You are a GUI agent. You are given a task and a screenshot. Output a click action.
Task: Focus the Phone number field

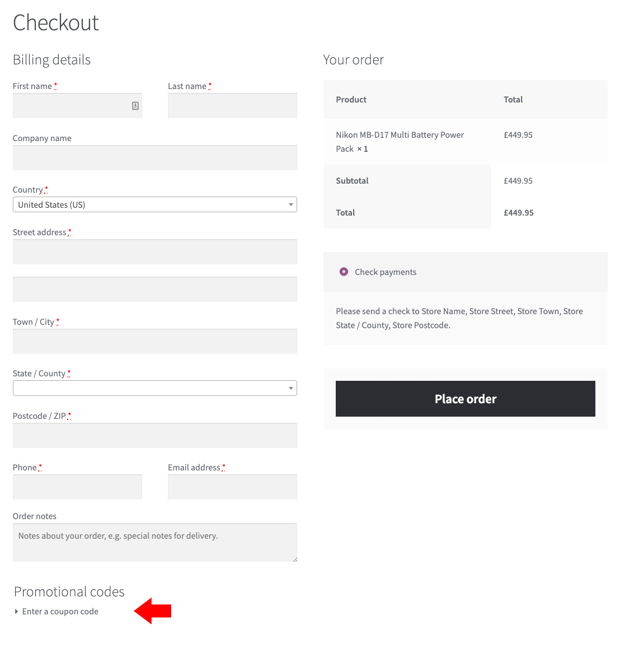click(x=77, y=487)
